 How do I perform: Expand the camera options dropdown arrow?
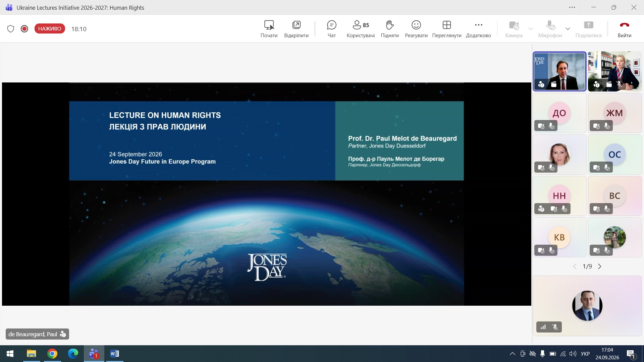[530, 29]
